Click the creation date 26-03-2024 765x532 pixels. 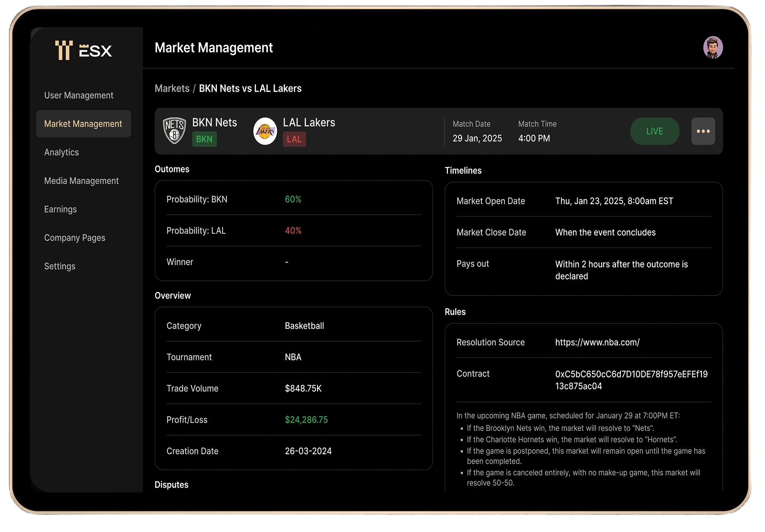(x=308, y=451)
